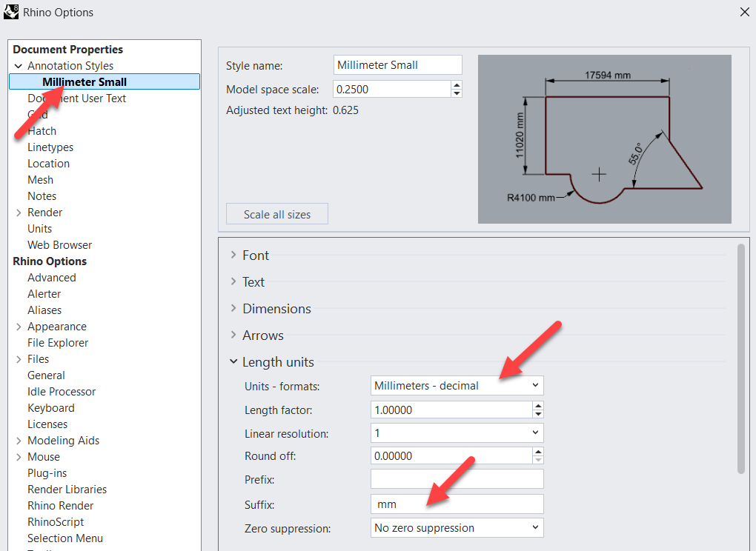Screen dimensions: 756x551
Task: Click the Rhino app icon in title bar
Action: [10, 12]
